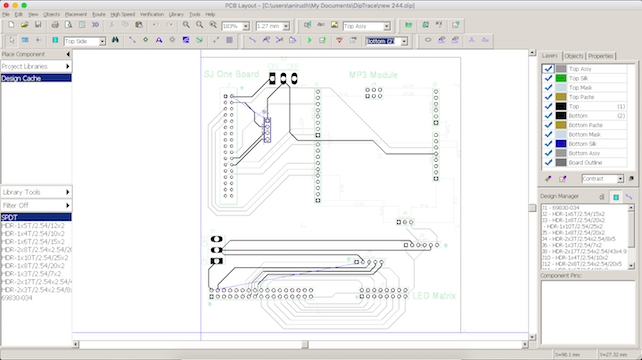This screenshot has width=642, height=360.
Task: Toggle the Bottom Paste layer checkbox
Action: tap(548, 125)
